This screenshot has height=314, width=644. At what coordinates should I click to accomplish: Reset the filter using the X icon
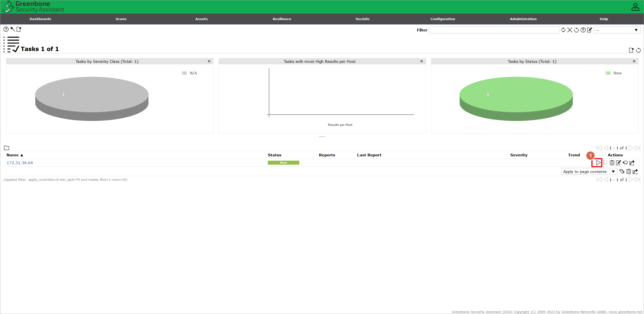tap(570, 30)
